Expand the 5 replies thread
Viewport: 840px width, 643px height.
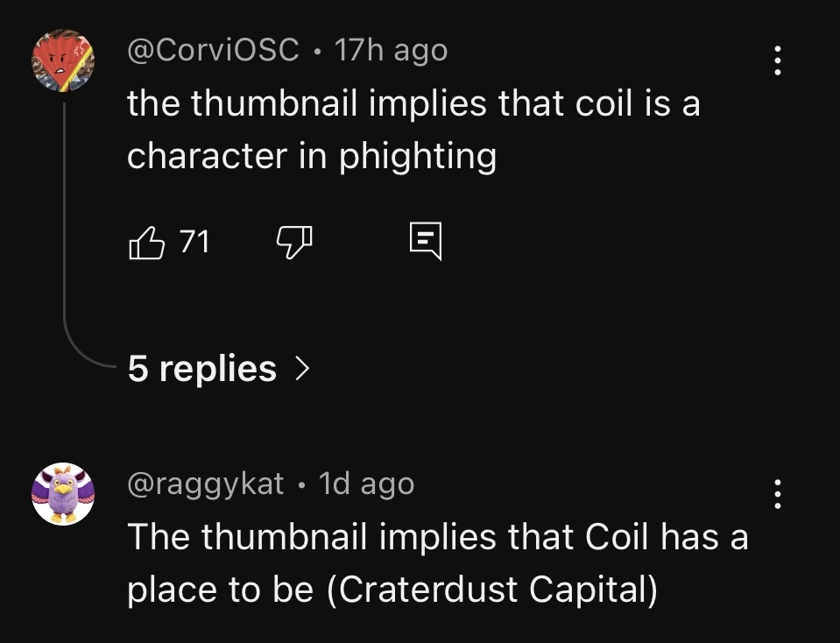click(202, 369)
